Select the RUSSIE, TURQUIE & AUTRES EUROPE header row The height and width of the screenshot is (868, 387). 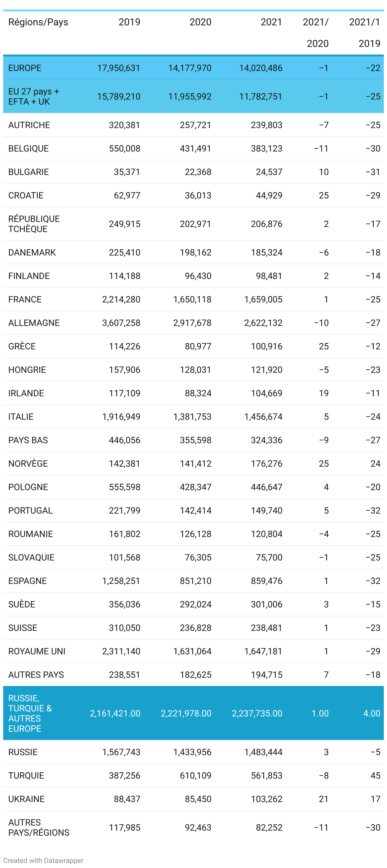[30, 713]
